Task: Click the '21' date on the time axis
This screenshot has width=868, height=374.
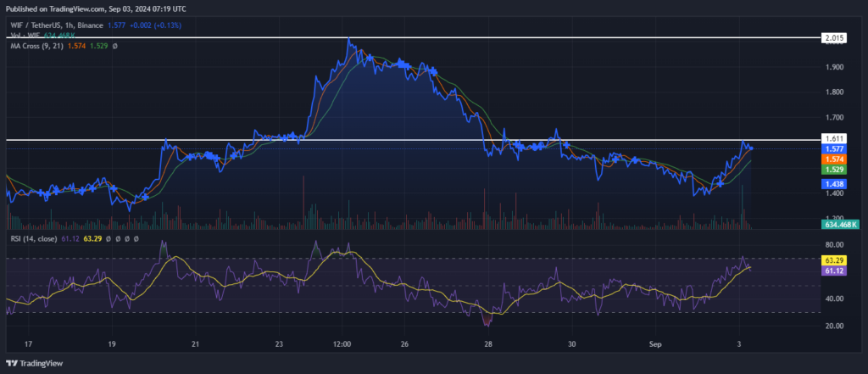Action: tap(195, 344)
